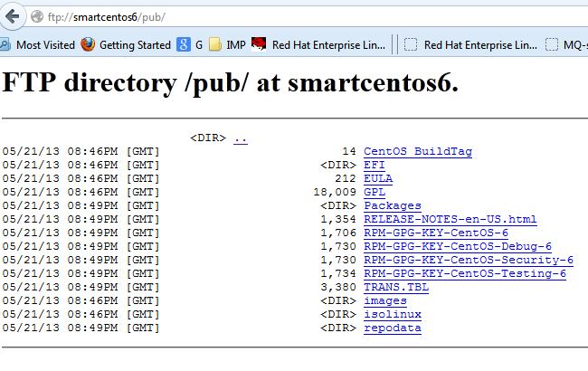Open RPM-GPG-KEY-CentOS-Debug-6 link
This screenshot has height=371, width=588.
(x=458, y=246)
